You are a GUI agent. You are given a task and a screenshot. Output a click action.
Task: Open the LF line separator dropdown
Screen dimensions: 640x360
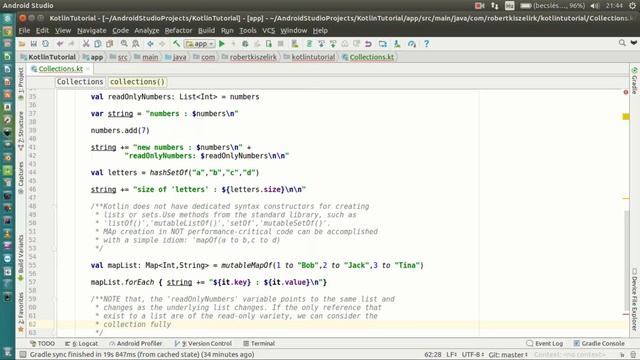451,355
